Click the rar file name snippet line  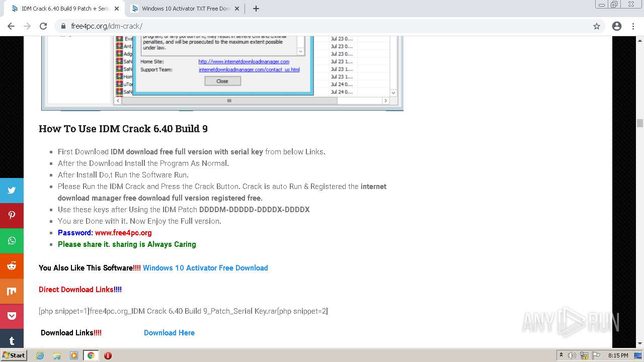183,311
